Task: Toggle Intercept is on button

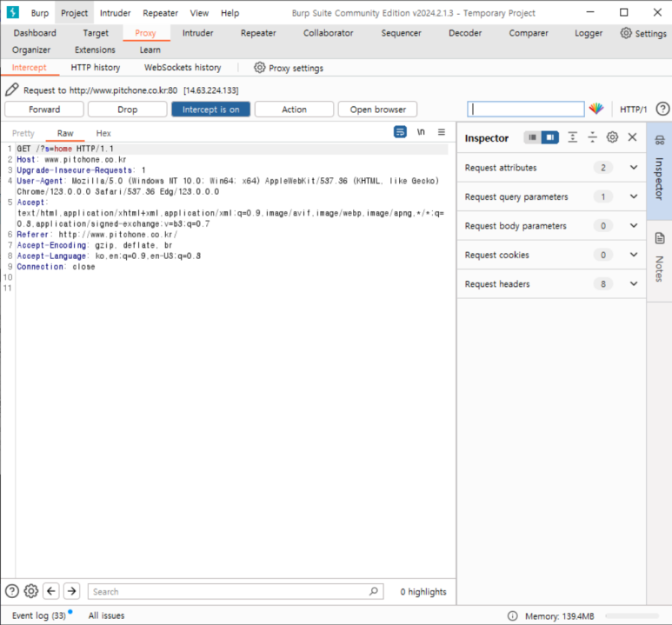Action: point(211,110)
